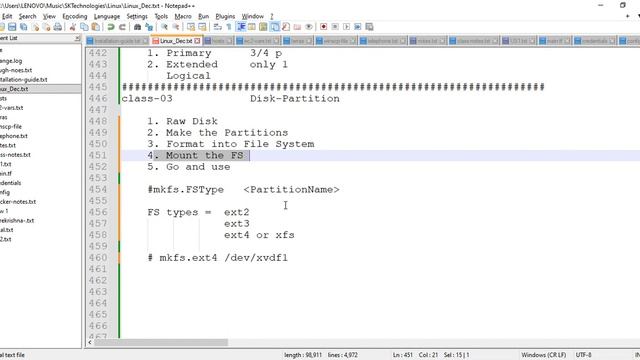The height and width of the screenshot is (360, 640).
Task: Redo the last edit via toolbar
Action: [x=122, y=27]
